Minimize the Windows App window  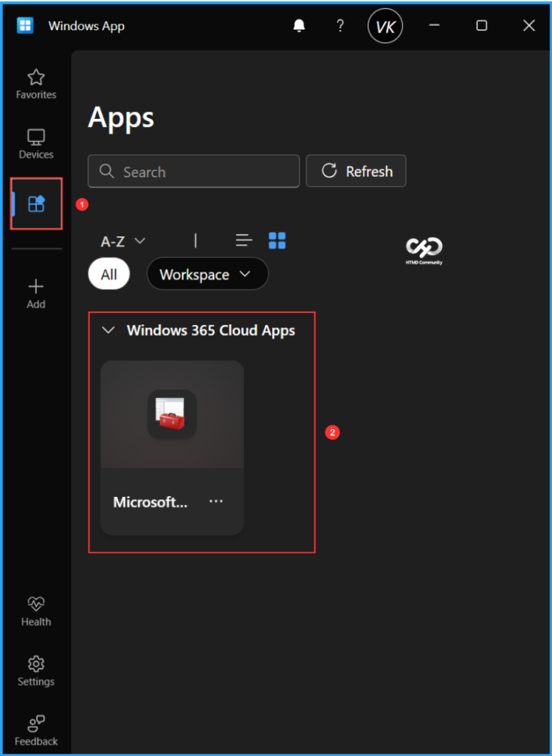click(435, 26)
